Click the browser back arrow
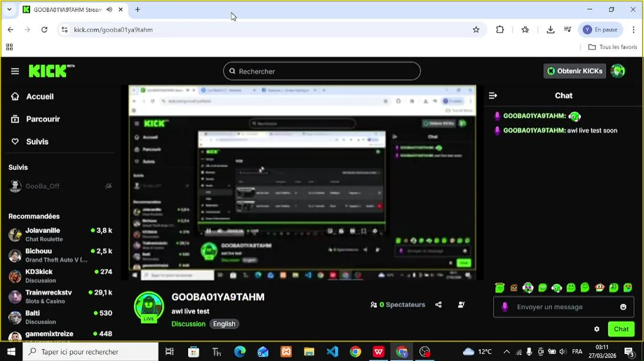Viewport: 644px width, 361px height. [11, 30]
